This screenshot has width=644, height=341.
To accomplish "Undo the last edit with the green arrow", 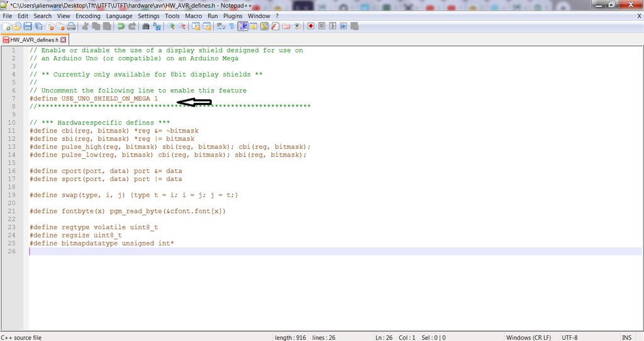I will (x=121, y=26).
